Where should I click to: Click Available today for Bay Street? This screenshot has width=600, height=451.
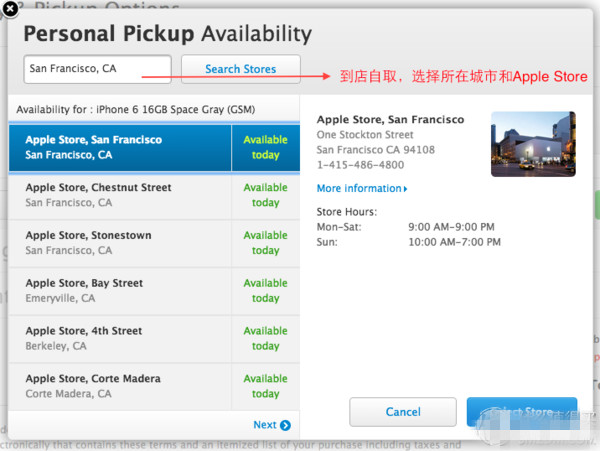point(265,291)
